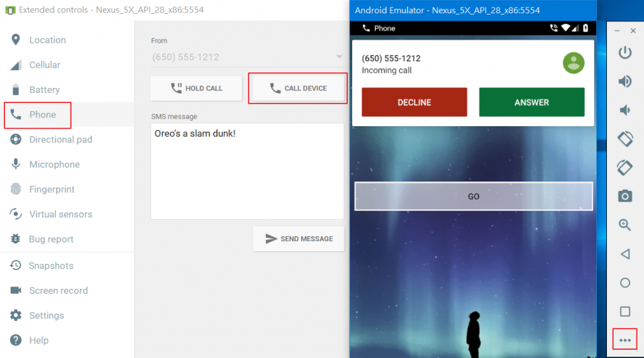Click into the SMS message text box

(x=247, y=171)
